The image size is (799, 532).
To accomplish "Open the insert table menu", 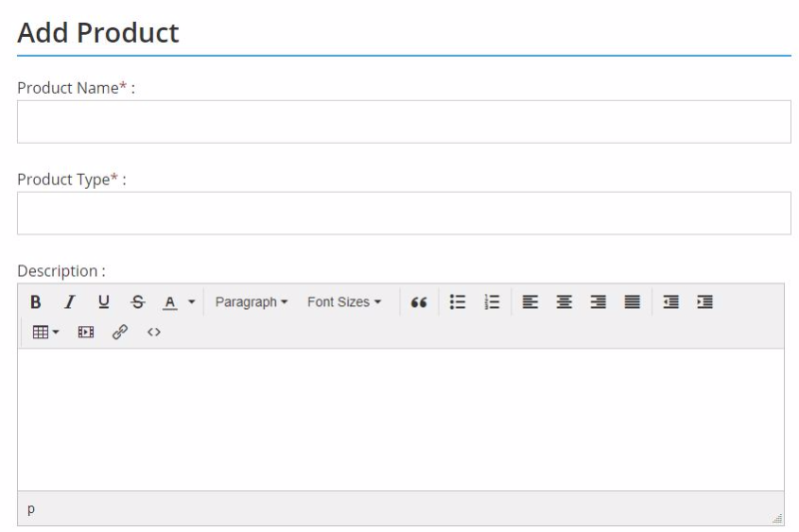I will pos(45,332).
